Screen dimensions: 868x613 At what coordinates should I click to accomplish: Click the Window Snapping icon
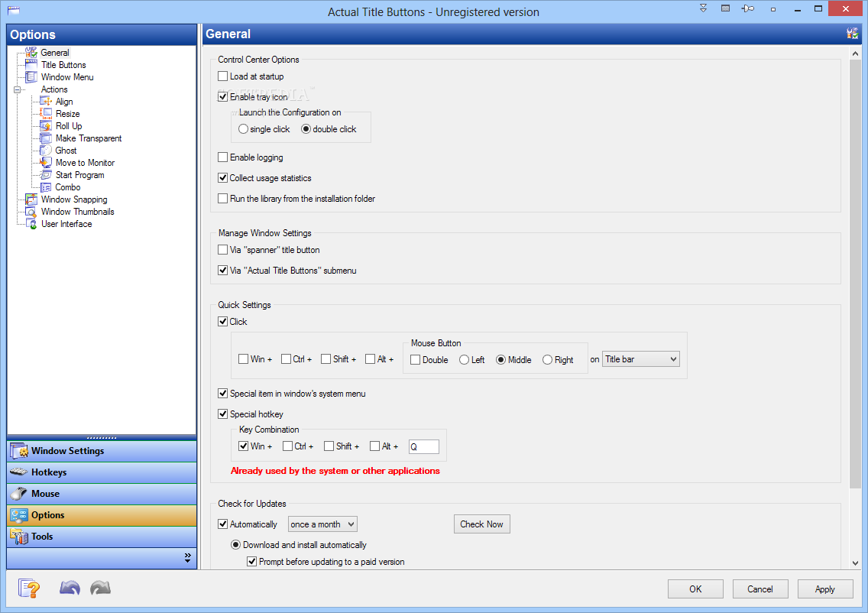(x=31, y=199)
